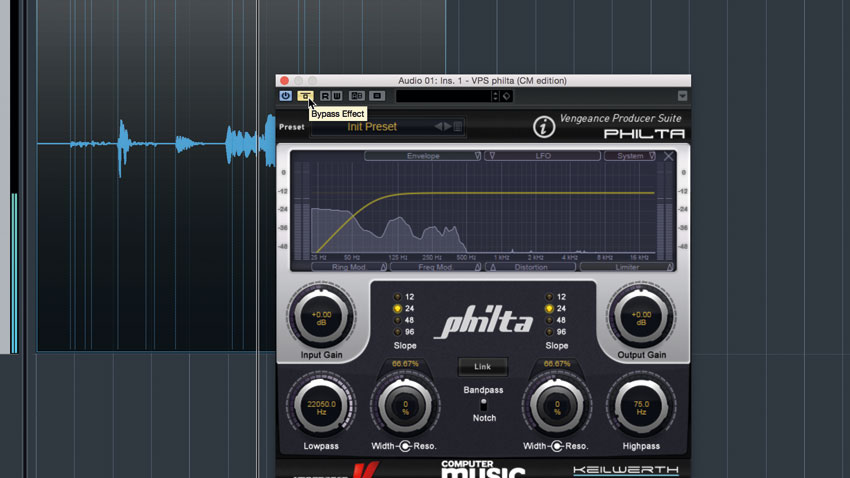Click the lowpass 66.67% value
Image resolution: width=850 pixels, height=478 pixels.
405,364
